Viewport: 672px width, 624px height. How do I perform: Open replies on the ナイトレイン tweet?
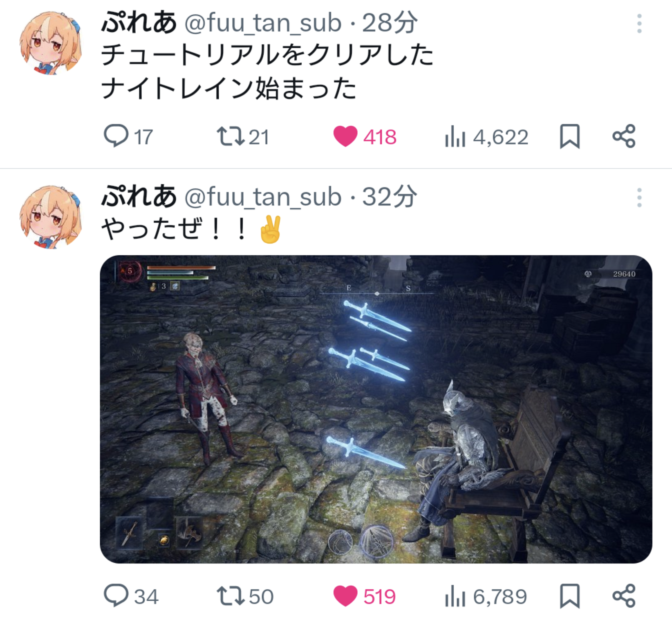[x=128, y=136]
